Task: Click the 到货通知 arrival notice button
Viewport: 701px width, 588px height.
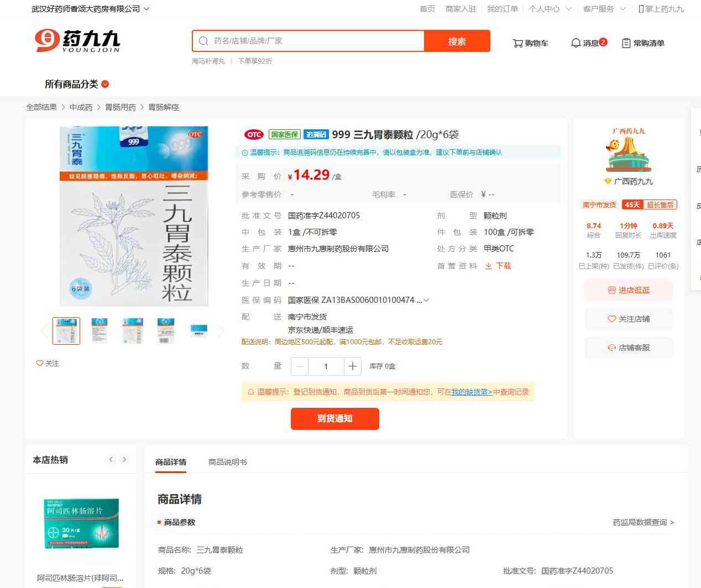Action: (334, 418)
